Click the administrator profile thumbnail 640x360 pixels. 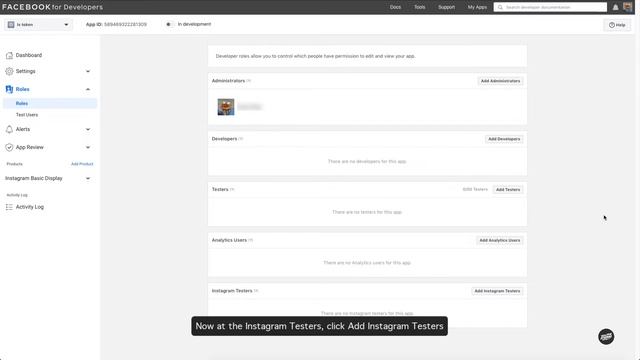tap(226, 107)
